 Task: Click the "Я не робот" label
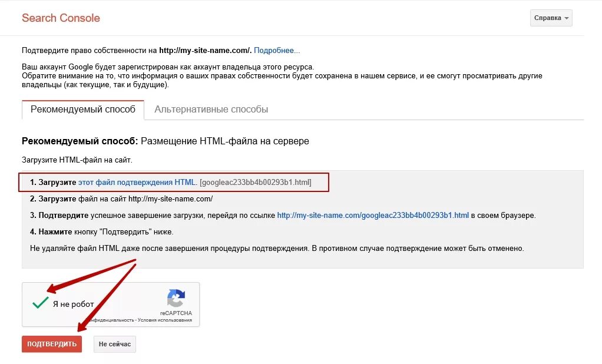[x=73, y=304]
